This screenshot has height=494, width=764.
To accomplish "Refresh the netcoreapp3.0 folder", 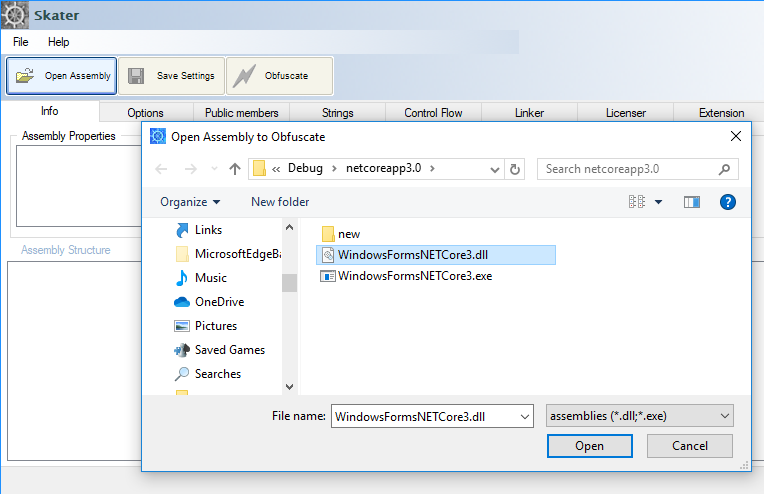I will pyautogui.click(x=515, y=170).
